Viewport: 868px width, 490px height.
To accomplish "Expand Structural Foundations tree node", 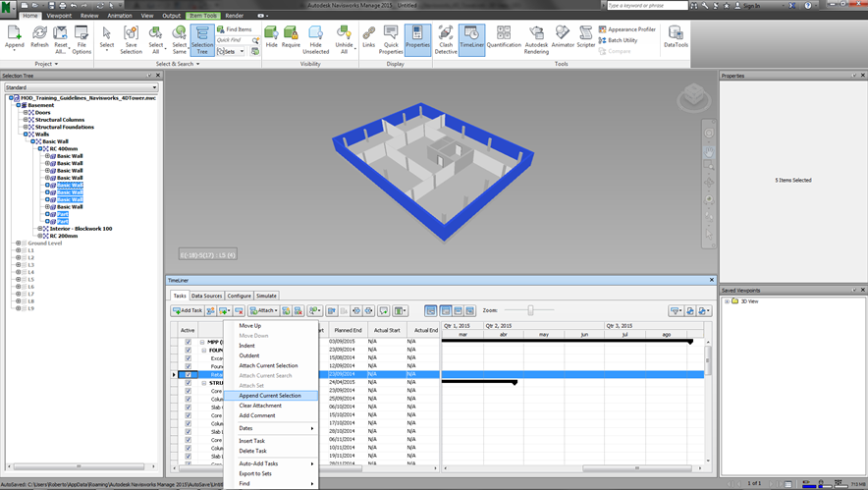I will tap(26, 127).
